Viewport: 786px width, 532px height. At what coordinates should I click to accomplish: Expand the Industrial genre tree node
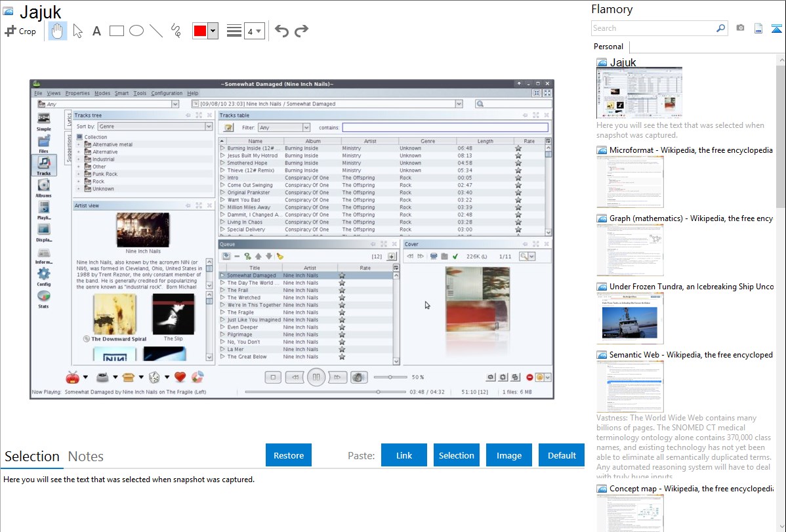click(79, 159)
